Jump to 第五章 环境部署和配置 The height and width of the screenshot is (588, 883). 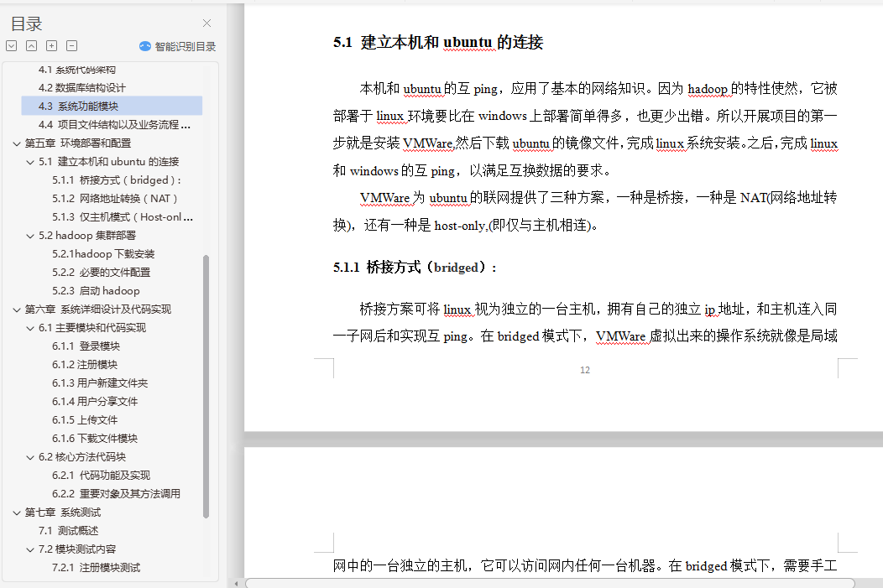(x=78, y=143)
